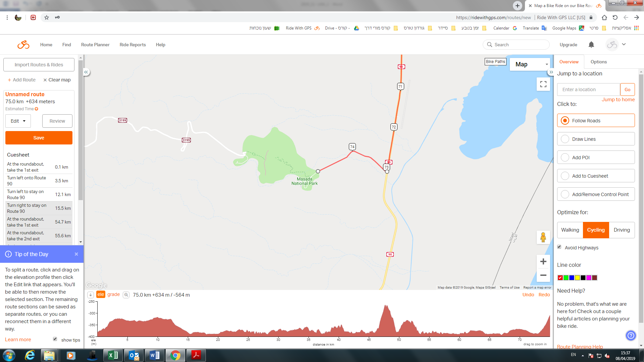The width and height of the screenshot is (644, 362).
Task: Click Import Routes & Rides
Action: point(39,65)
